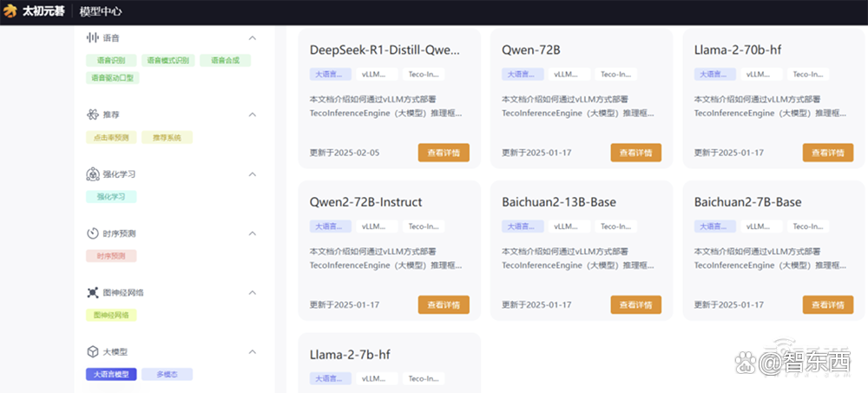This screenshot has width=868, height=393.
Task: Select the 强化学习 filter tag
Action: coord(111,196)
